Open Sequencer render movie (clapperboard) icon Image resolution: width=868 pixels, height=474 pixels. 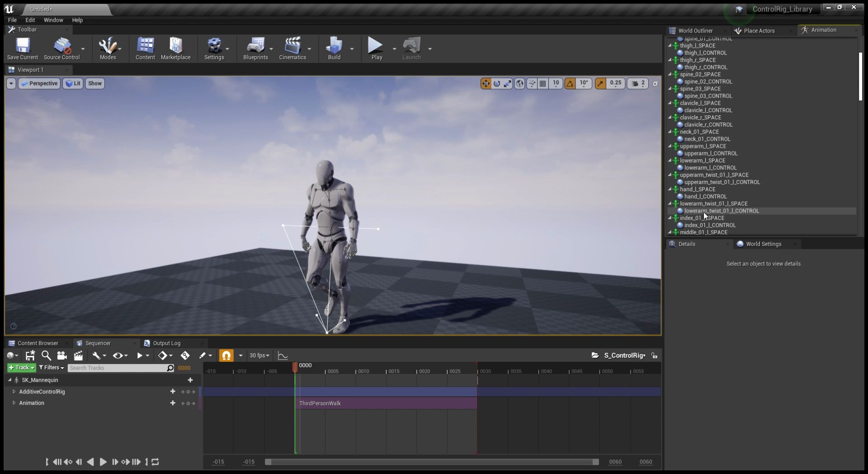78,355
